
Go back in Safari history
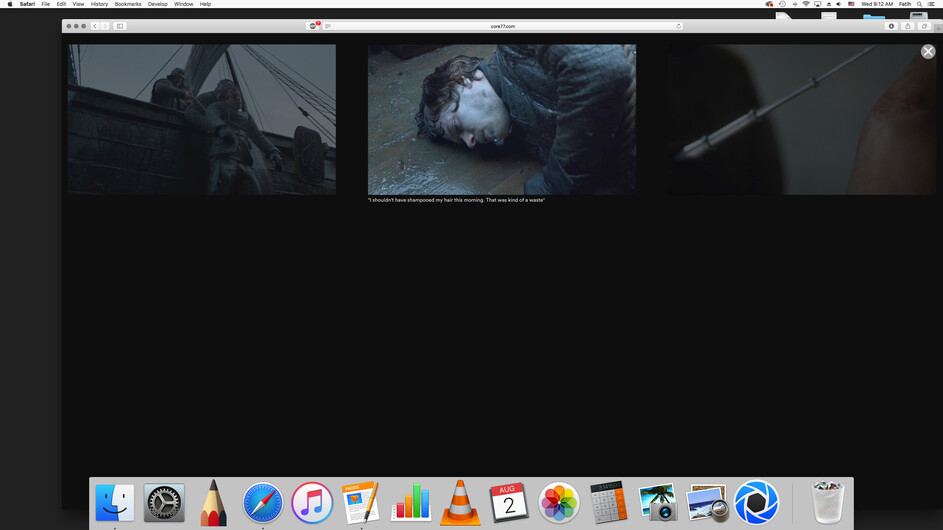click(x=94, y=26)
